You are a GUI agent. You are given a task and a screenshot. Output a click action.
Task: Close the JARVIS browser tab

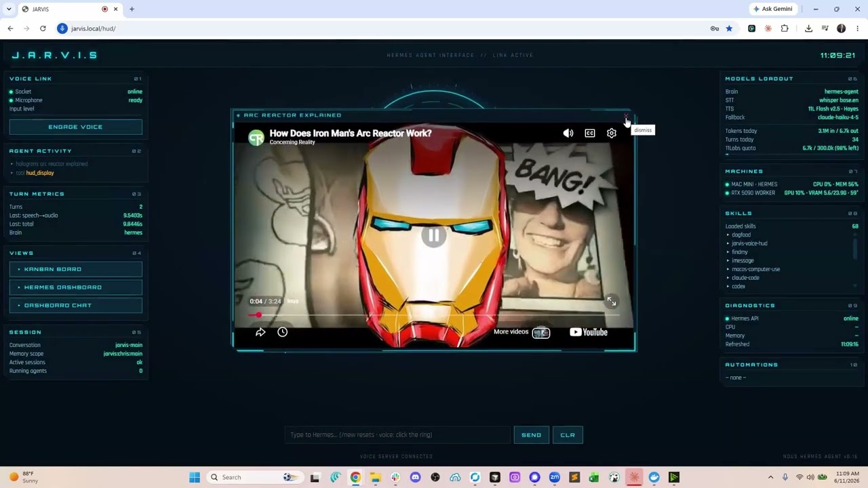[115, 9]
